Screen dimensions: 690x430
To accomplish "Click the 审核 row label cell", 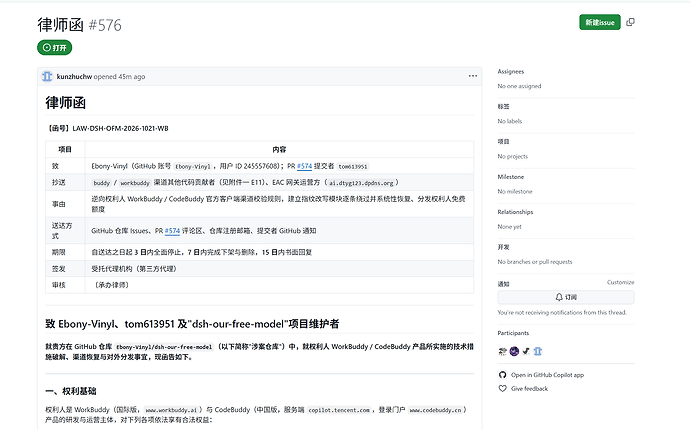I will click(65, 285).
